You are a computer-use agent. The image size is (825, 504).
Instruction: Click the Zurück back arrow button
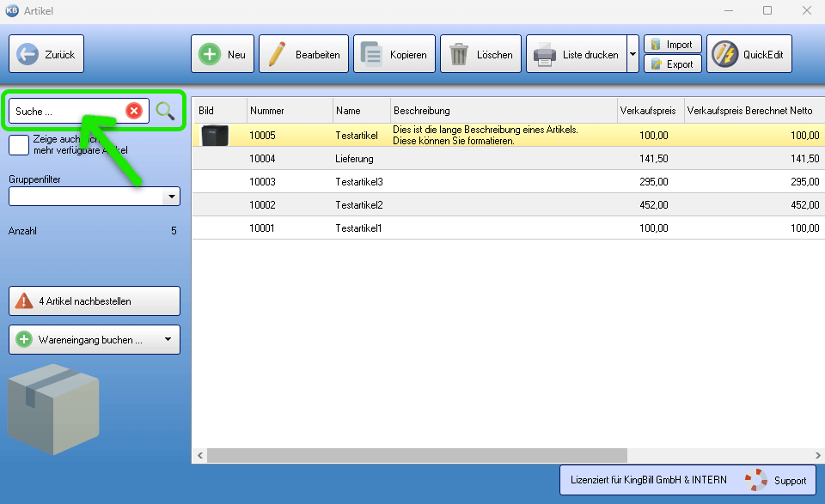pos(46,54)
